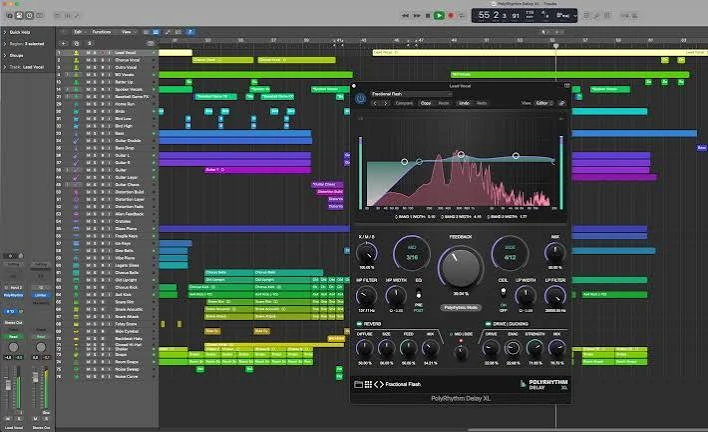
Task: Toggle the plugin power bypass button
Action: tap(360, 98)
